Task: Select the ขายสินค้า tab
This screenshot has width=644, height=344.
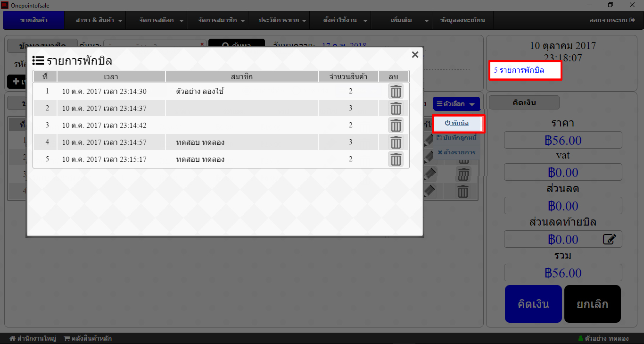Action: [33, 20]
